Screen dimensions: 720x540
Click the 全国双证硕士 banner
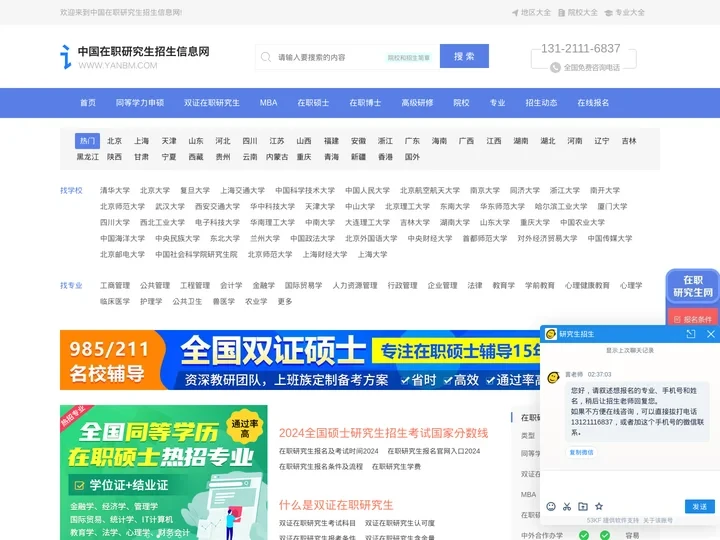click(x=300, y=360)
